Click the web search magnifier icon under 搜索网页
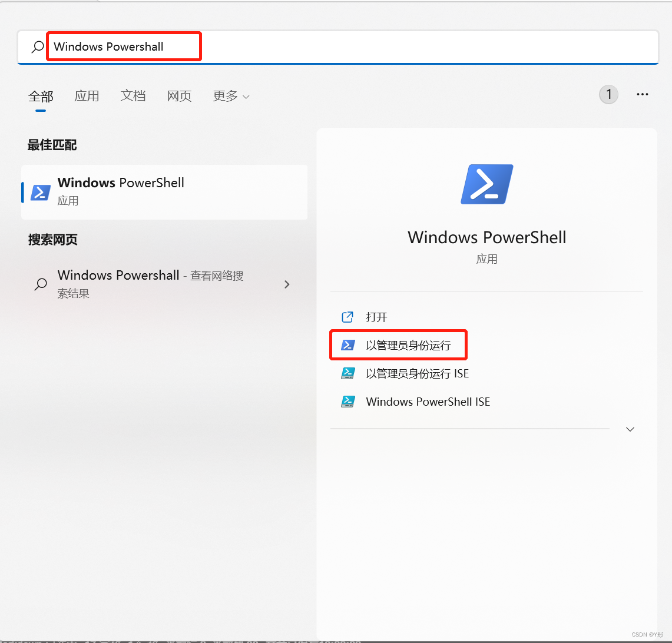672x643 pixels. pos(40,284)
